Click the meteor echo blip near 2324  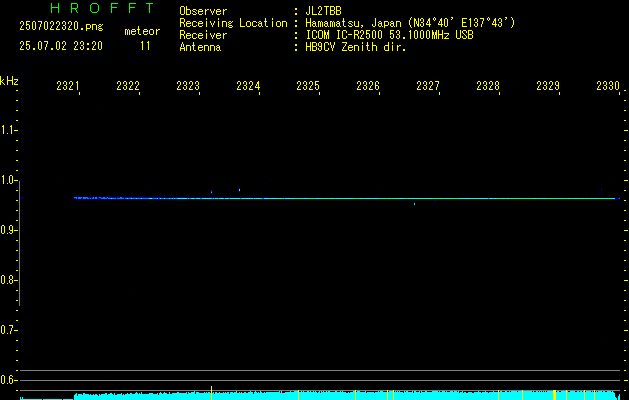pos(239,190)
